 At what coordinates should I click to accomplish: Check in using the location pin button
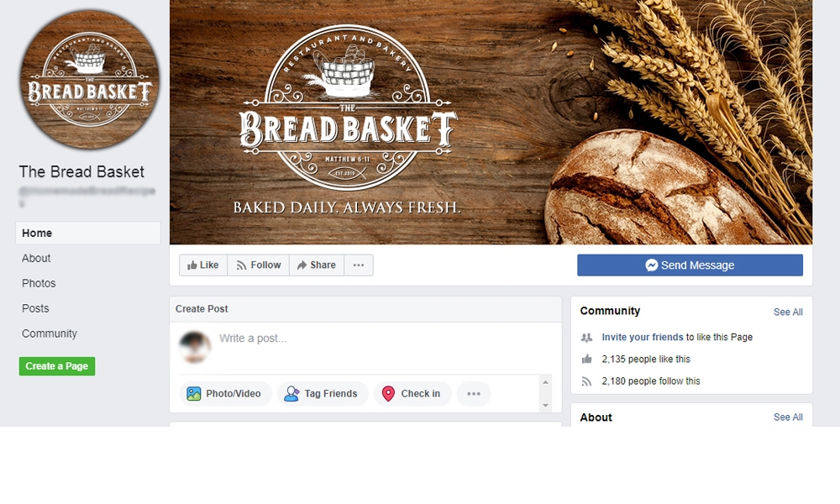412,394
